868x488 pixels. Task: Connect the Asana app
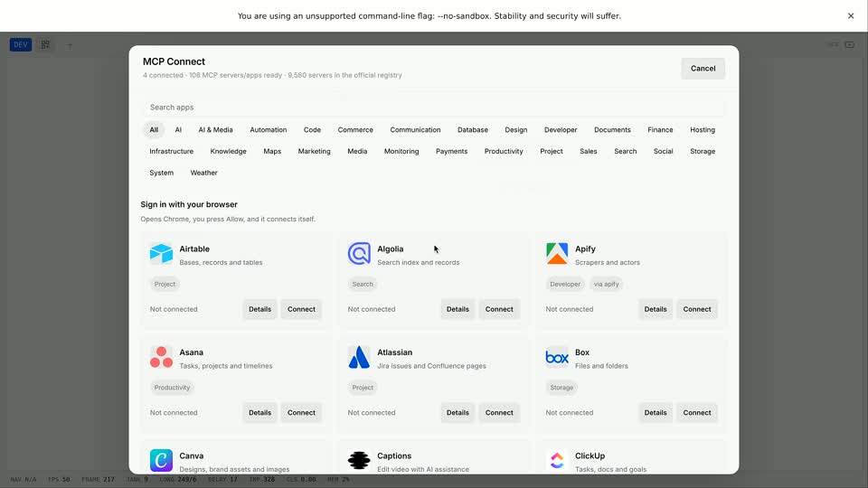click(x=301, y=413)
